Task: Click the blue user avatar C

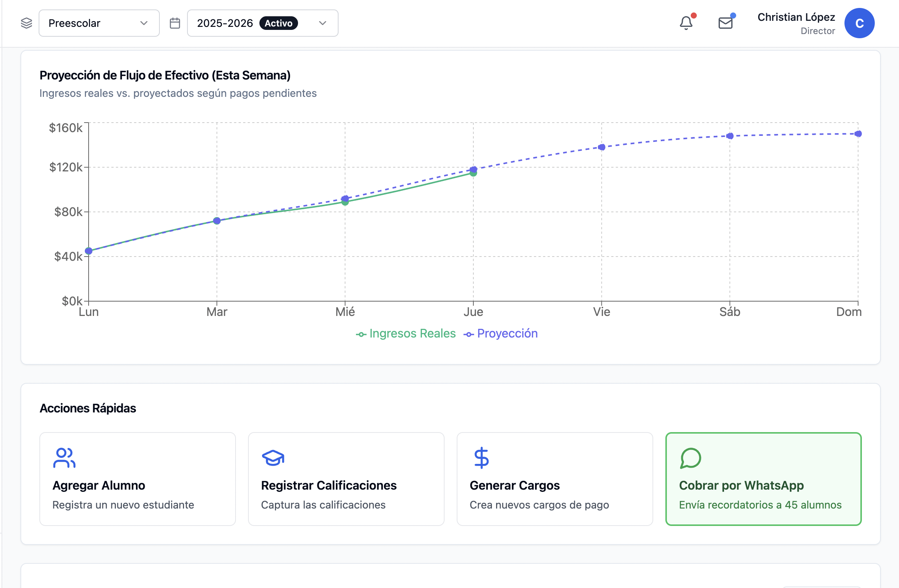Action: [859, 23]
